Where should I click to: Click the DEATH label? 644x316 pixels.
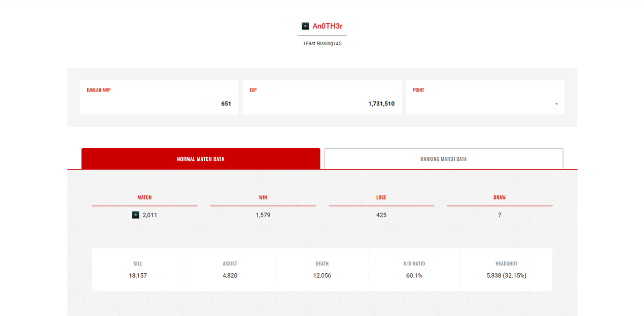pos(322,264)
